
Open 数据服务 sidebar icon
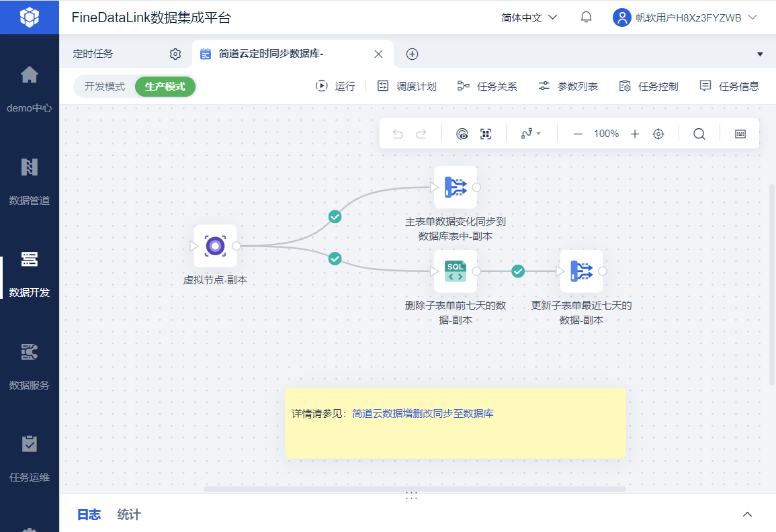click(x=29, y=352)
